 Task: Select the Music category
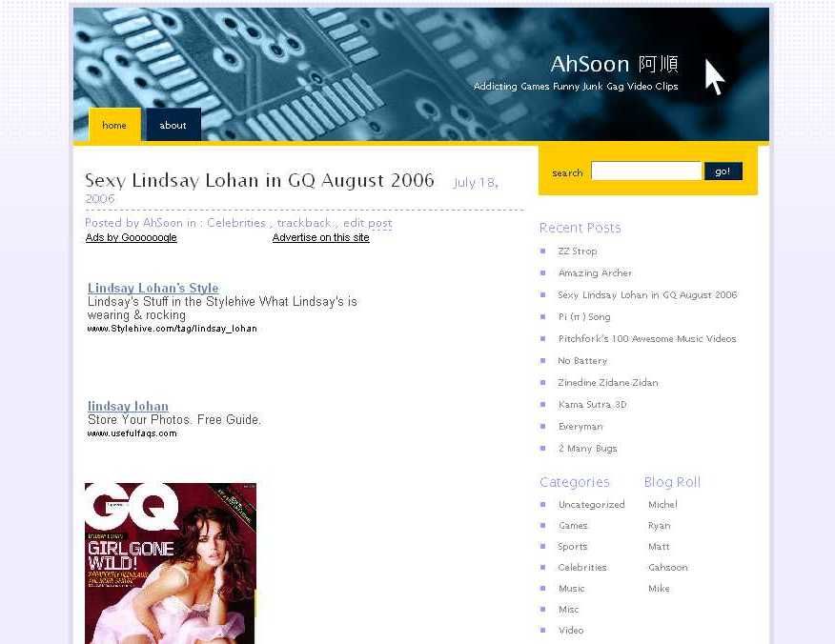pyautogui.click(x=571, y=588)
